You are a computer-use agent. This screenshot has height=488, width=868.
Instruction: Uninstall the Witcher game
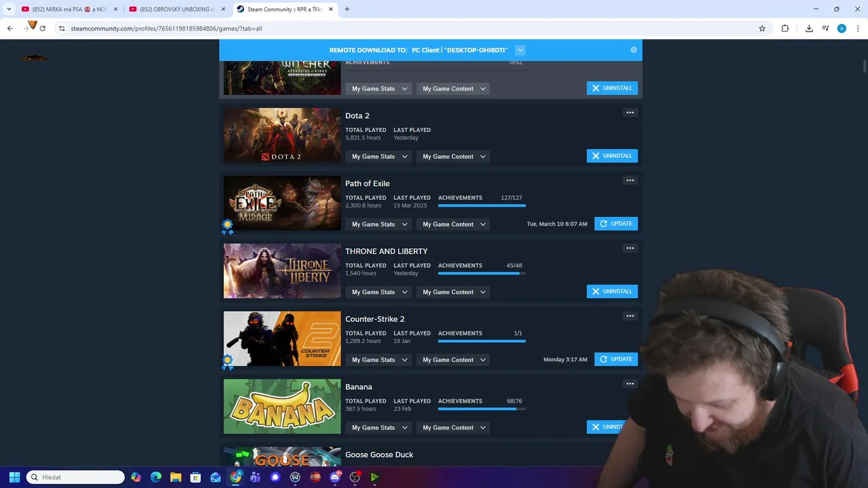coord(612,88)
